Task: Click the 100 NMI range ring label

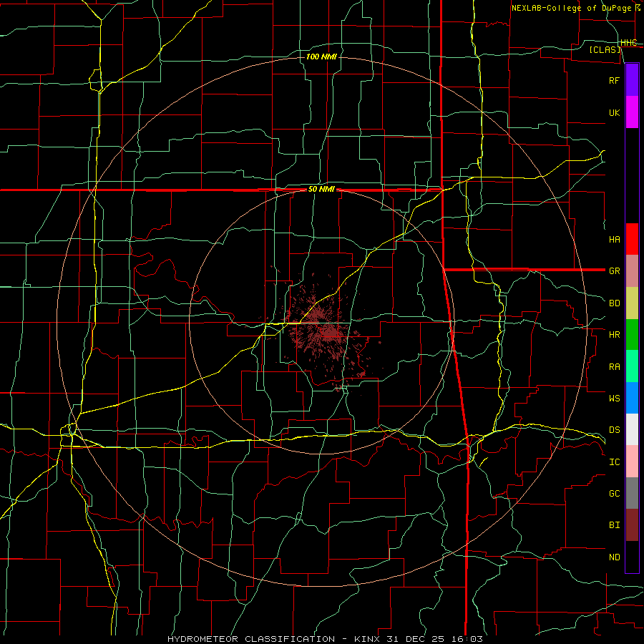Action: click(321, 57)
